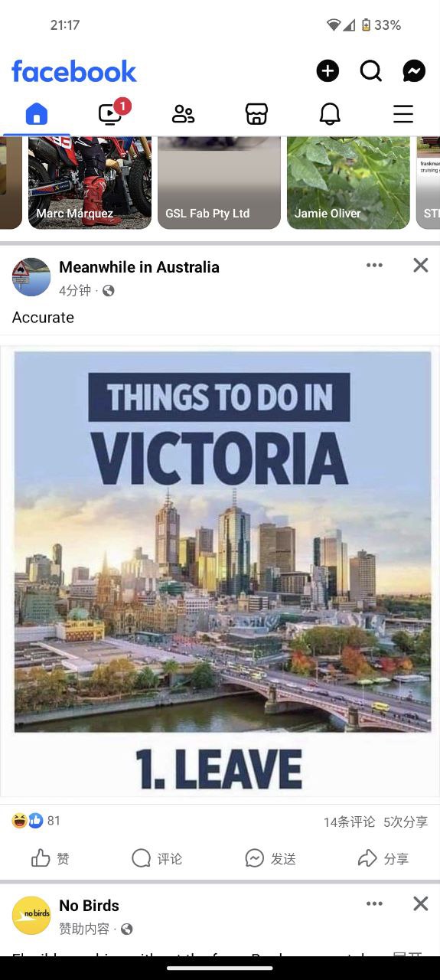This screenshot has height=980, width=440.
Task: Open Meanwhile in Australia page name
Action: pos(139,267)
